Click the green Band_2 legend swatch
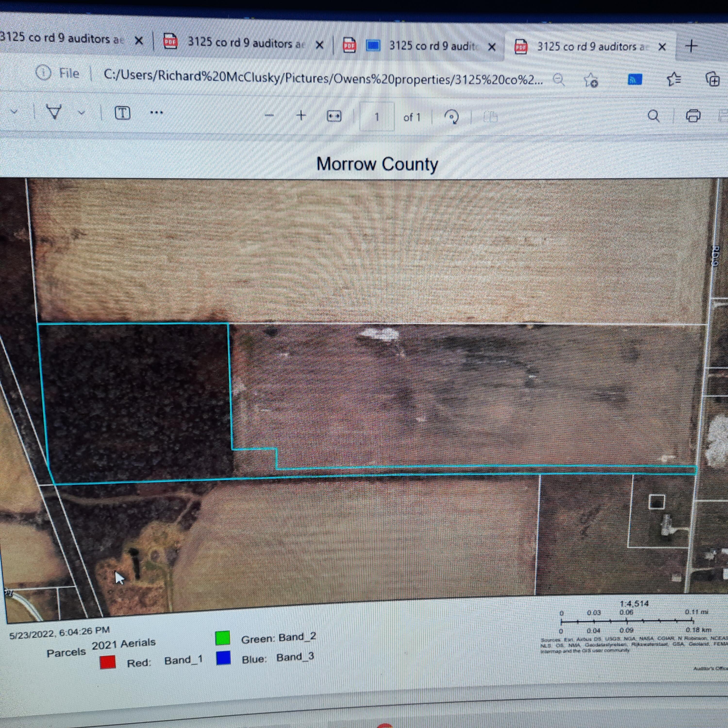Image resolution: width=728 pixels, height=728 pixels. click(x=222, y=638)
